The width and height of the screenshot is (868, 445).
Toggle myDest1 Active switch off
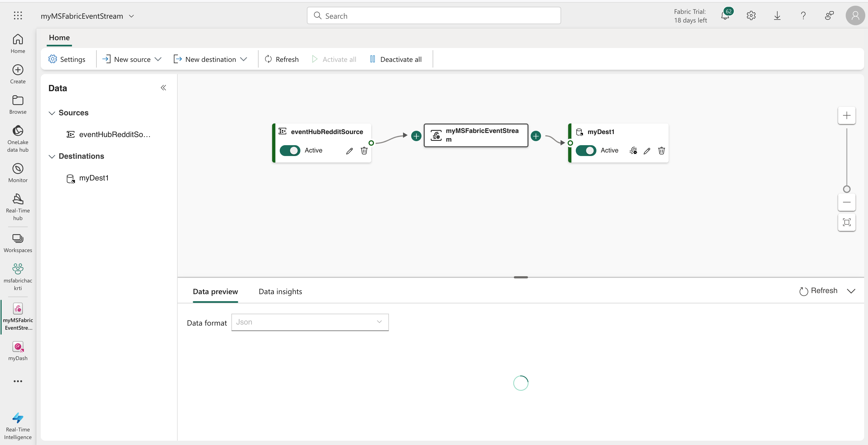pos(586,151)
